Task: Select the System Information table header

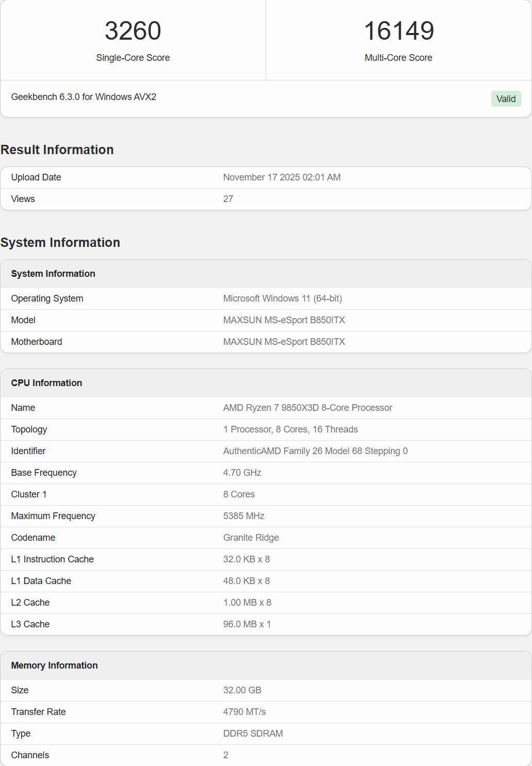Action: click(x=53, y=274)
